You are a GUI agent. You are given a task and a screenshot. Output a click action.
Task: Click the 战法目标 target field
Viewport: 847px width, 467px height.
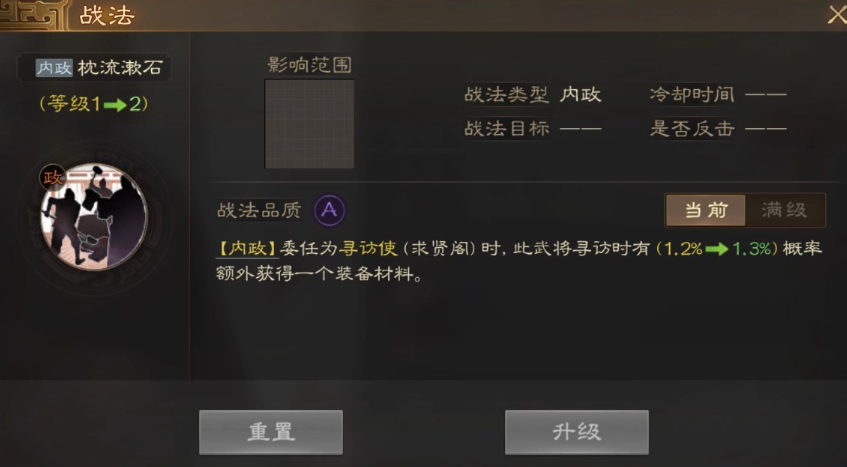[x=533, y=128]
